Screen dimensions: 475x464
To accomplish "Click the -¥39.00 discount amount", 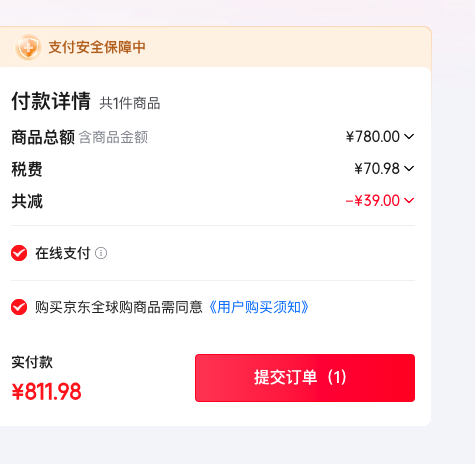I will point(373,201).
